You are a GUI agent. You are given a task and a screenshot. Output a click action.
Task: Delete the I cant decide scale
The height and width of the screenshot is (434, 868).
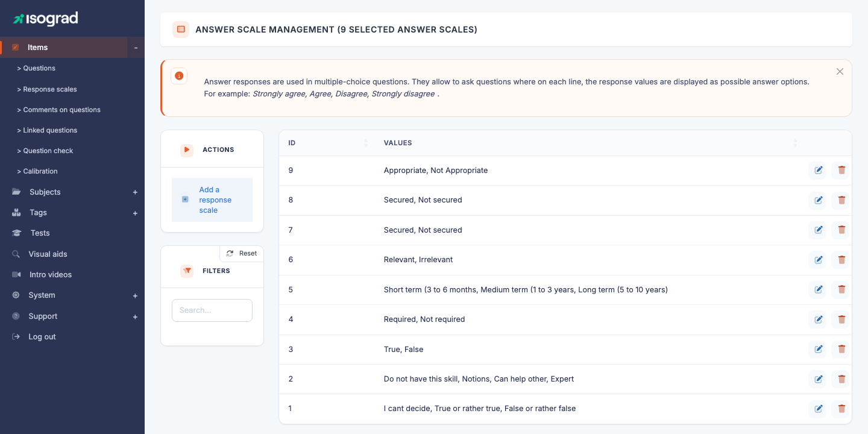(841, 409)
